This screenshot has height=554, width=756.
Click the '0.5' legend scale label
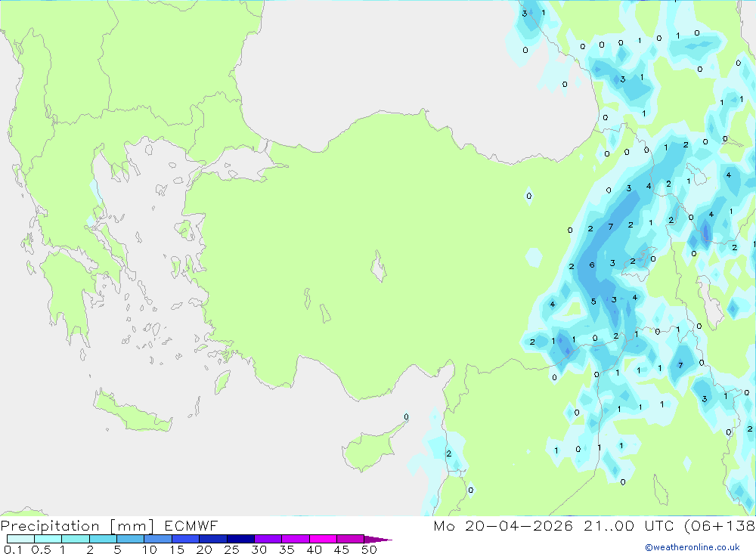(x=41, y=549)
